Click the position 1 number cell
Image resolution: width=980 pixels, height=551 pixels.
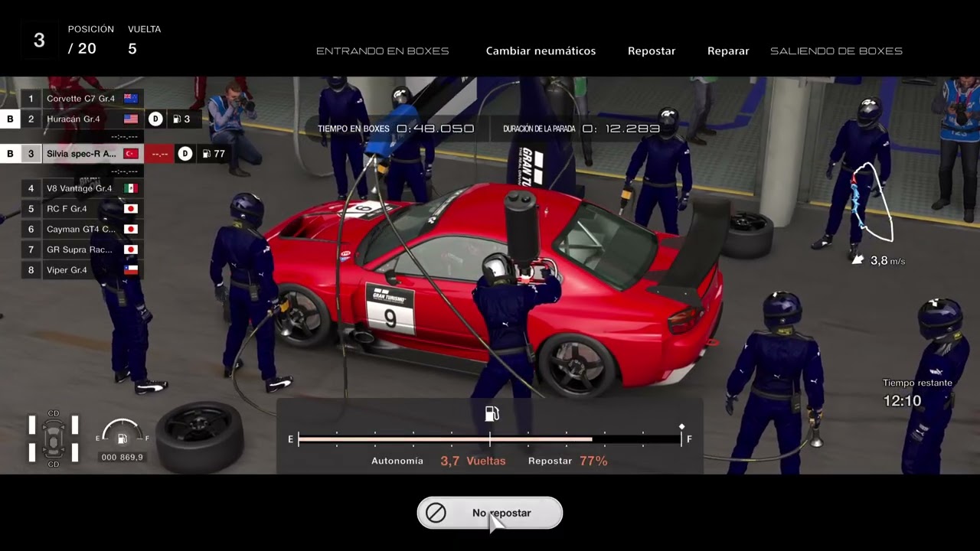point(31,99)
